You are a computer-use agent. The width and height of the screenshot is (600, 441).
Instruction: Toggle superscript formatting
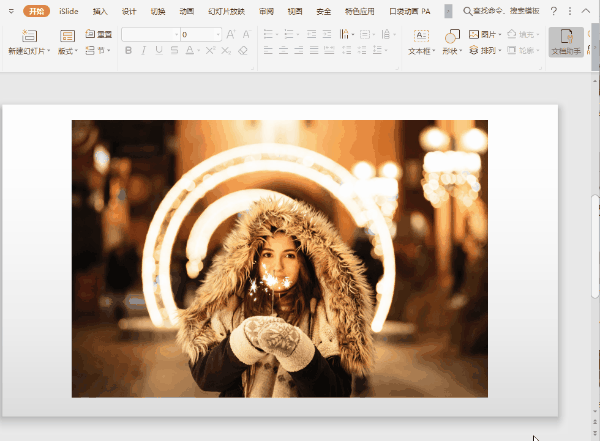210,51
